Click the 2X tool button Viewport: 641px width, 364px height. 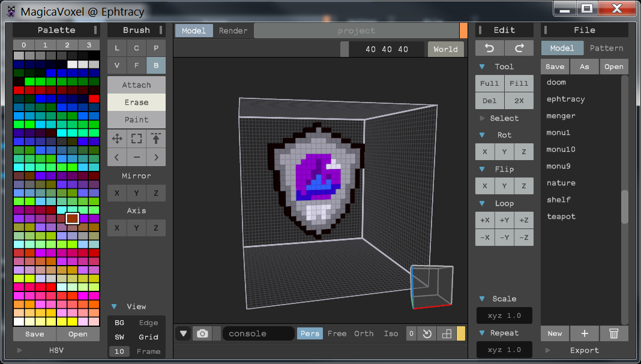(519, 101)
